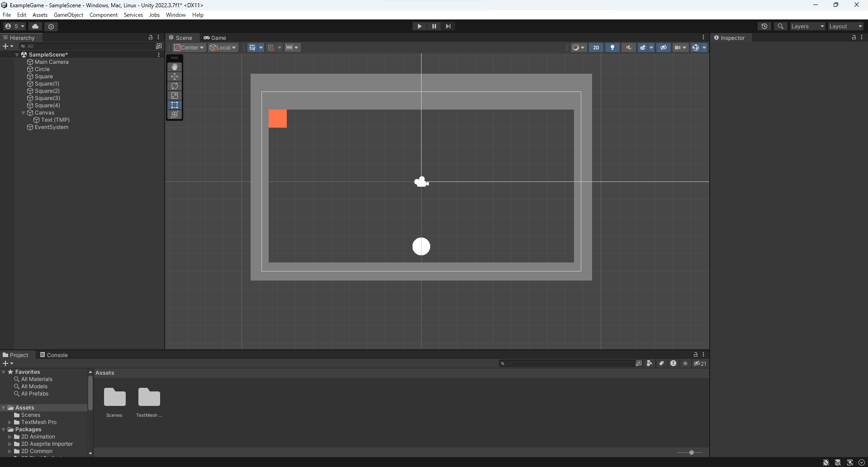Activate the Rect Transform tool
The height and width of the screenshot is (467, 868).
(175, 105)
